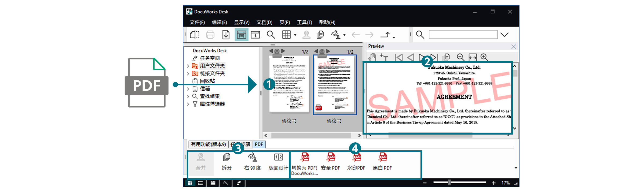Select the second 协议书 PDF thumbnail

click(335, 85)
